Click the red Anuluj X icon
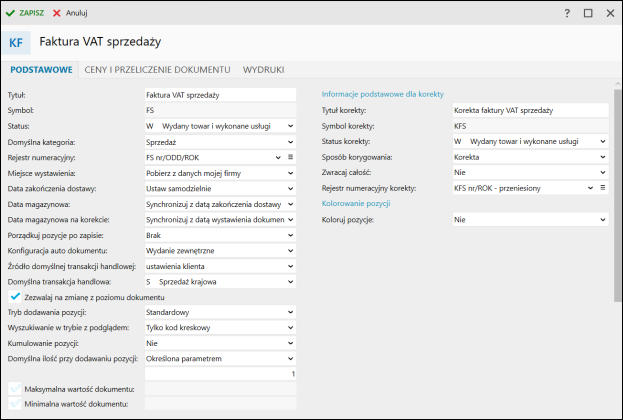Viewport: 623px width, 420px height. [57, 13]
